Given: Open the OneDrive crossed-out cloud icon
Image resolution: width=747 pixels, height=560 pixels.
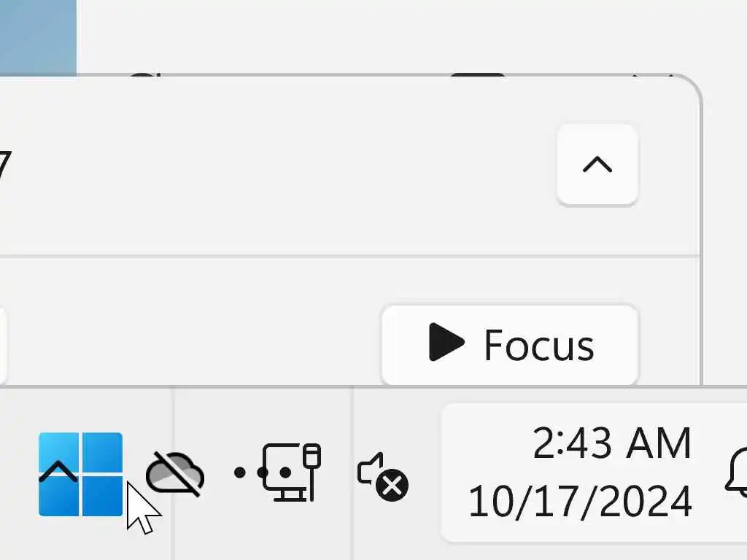Looking at the screenshot, I should tap(175, 474).
